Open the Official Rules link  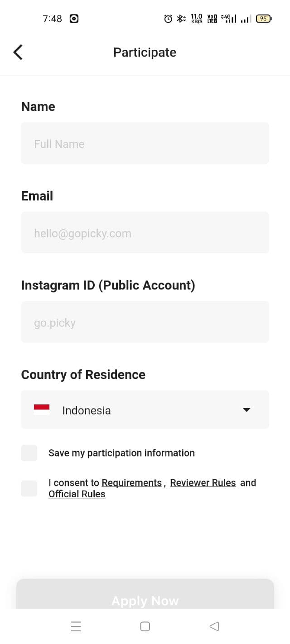[x=77, y=494]
